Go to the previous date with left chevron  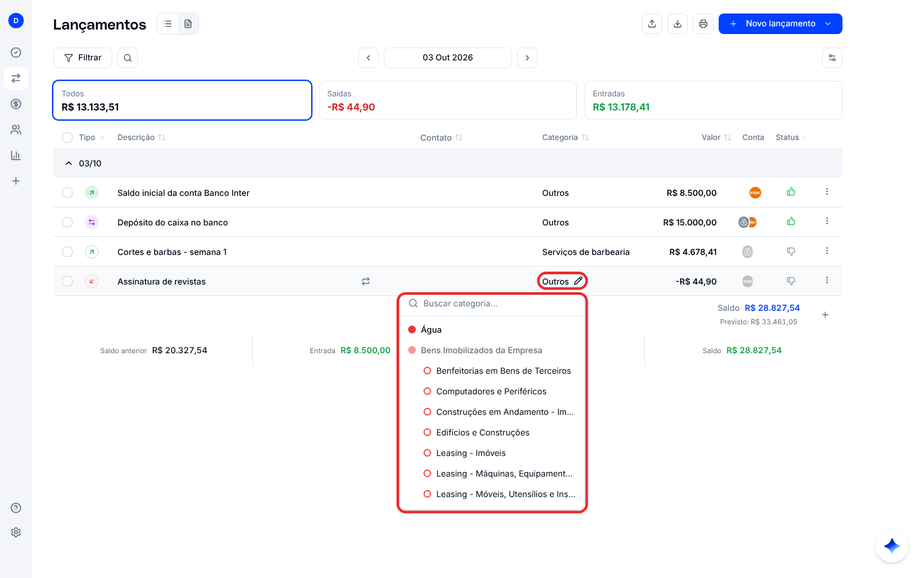coord(368,58)
